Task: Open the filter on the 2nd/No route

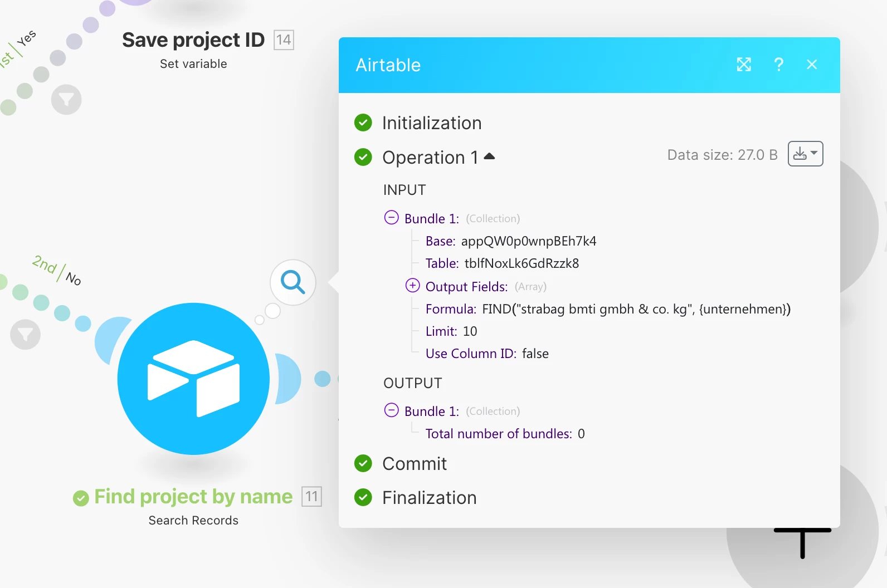Action: coord(25,335)
